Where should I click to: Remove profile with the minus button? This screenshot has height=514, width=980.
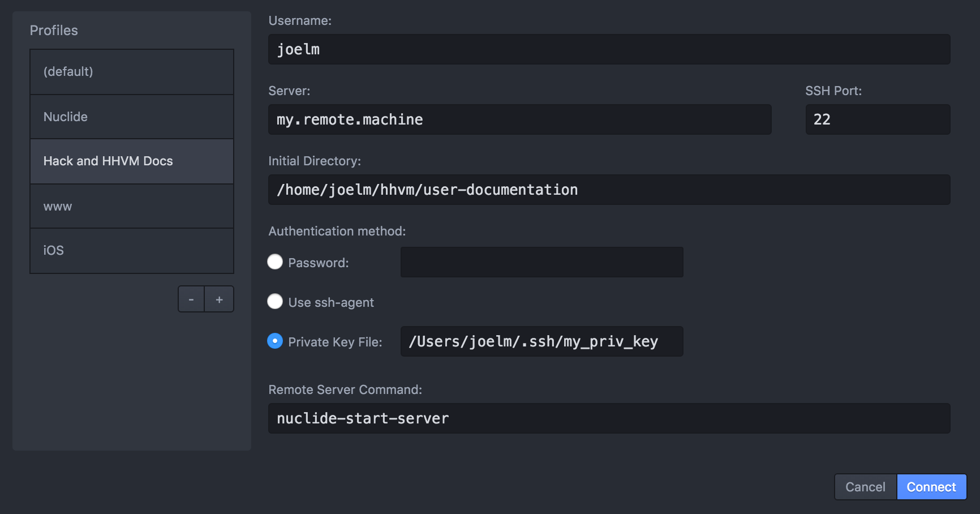191,299
